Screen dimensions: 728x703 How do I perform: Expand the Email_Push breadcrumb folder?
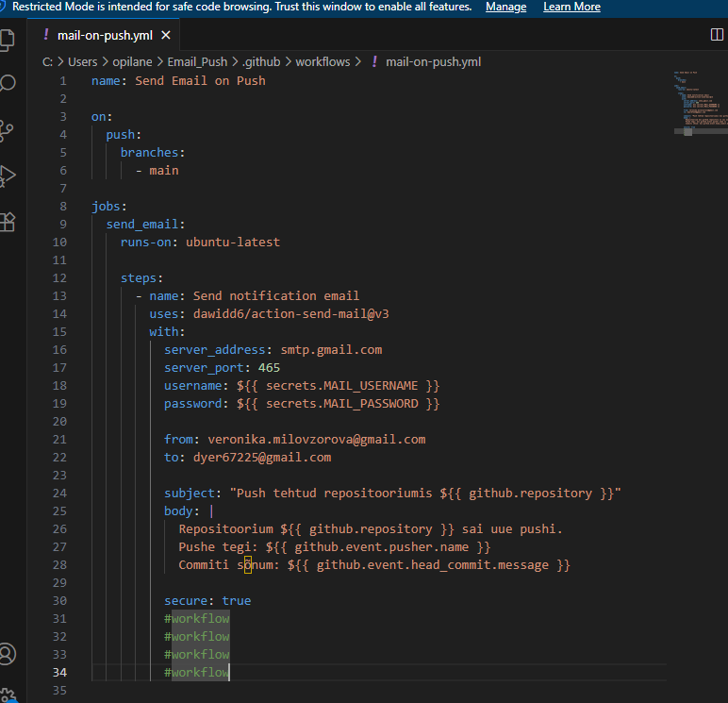coord(196,62)
